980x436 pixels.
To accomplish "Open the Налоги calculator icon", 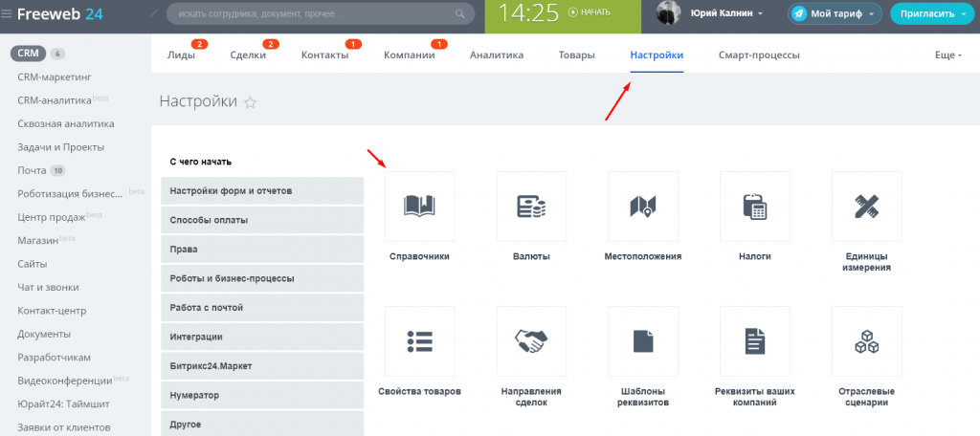I will pos(754,206).
